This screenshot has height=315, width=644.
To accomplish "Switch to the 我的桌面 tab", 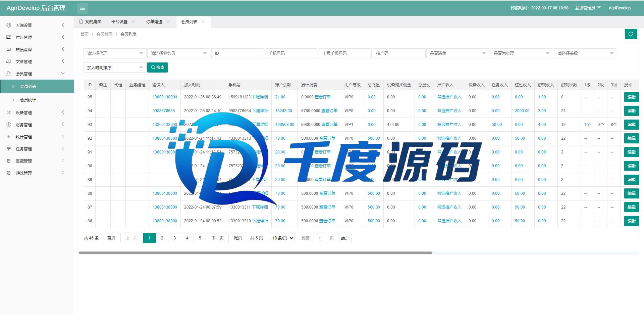I will point(90,21).
